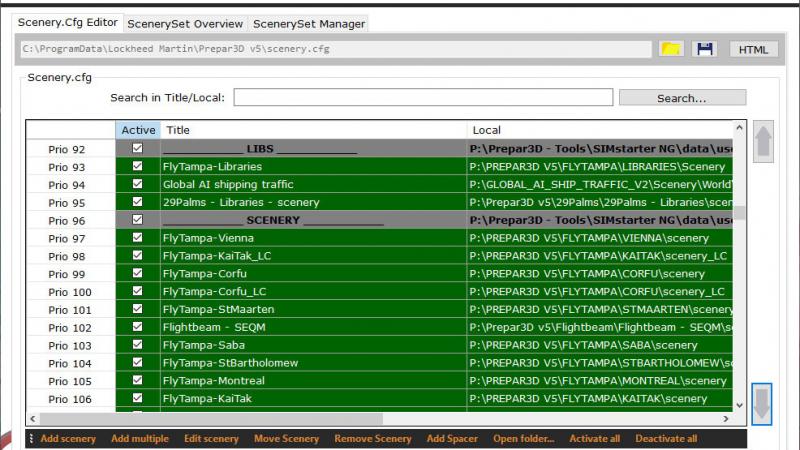Click the FLYTAMPA\LIBRARIES\Scenery path cell

[600, 167]
